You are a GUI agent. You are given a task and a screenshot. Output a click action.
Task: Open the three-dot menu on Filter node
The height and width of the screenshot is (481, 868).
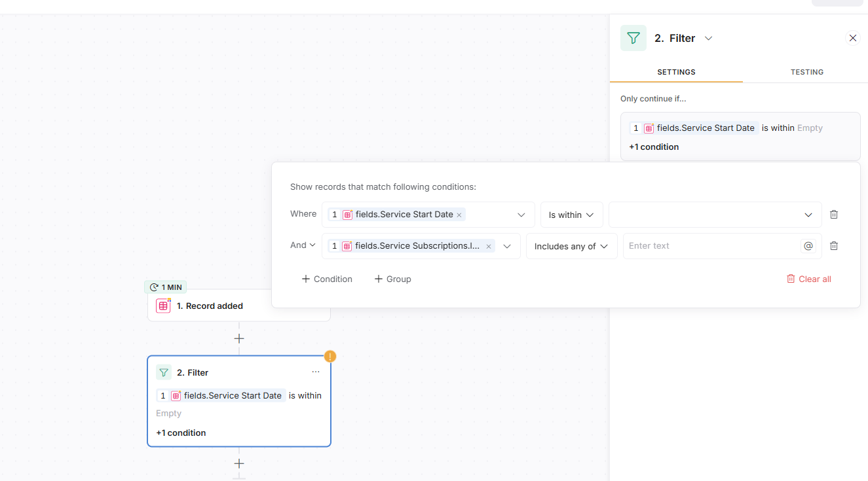pyautogui.click(x=316, y=372)
